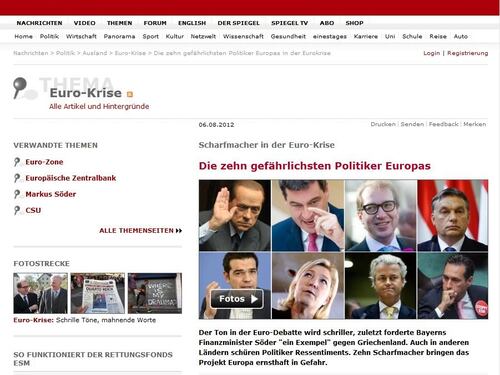Click the Feedback link
500x375 pixels.
coord(444,124)
